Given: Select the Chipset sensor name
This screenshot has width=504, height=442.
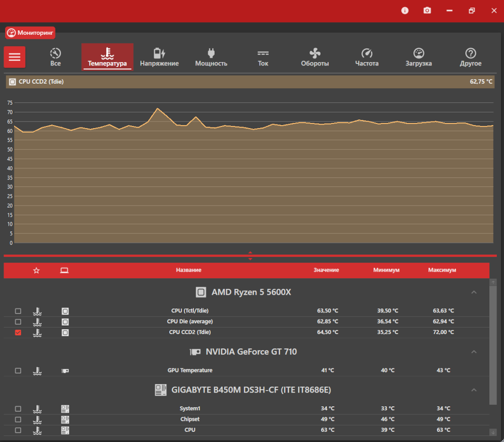Looking at the screenshot, I should [x=190, y=419].
